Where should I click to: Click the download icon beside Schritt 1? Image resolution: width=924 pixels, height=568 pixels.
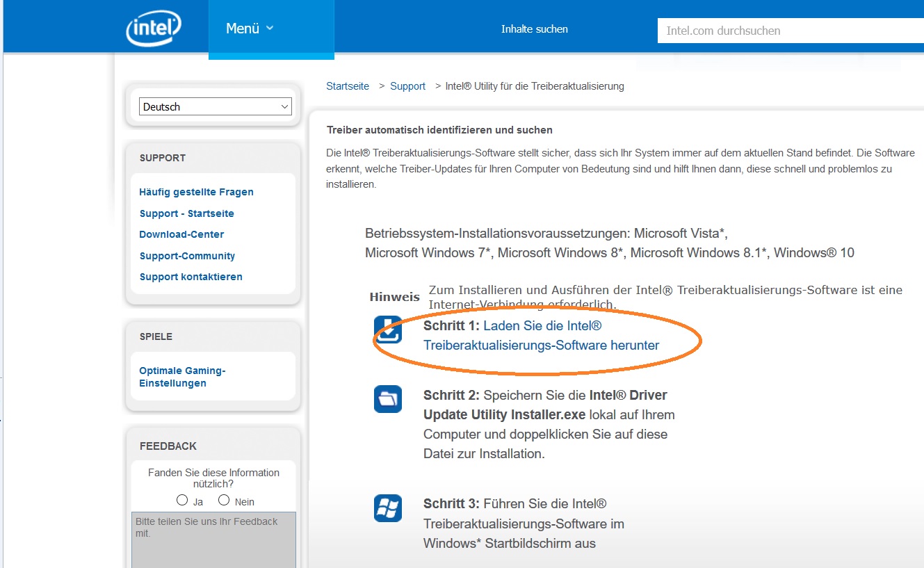pos(388,330)
